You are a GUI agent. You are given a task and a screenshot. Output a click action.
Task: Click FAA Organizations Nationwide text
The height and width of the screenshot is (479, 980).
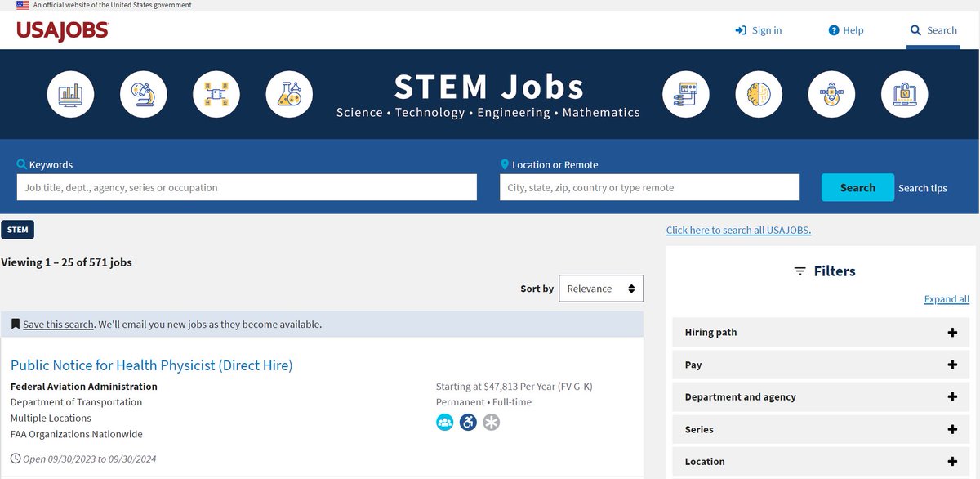tap(76, 434)
